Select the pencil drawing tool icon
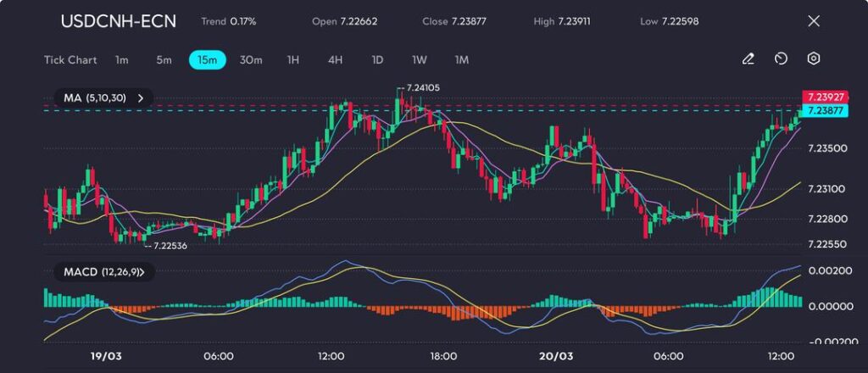 pos(748,58)
